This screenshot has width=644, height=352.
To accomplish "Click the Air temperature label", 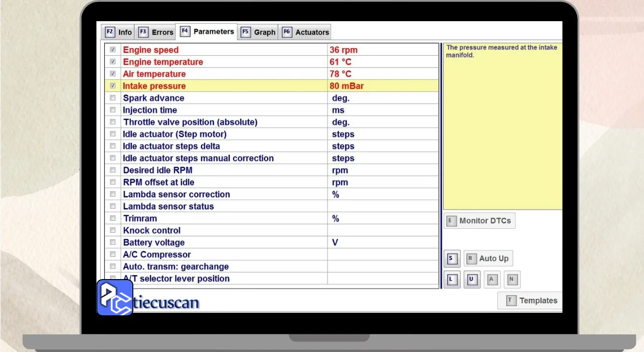I will coord(154,74).
